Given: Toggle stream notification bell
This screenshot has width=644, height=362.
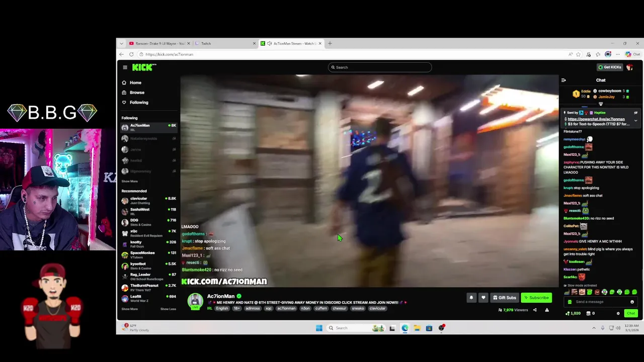Looking at the screenshot, I should [x=471, y=298].
